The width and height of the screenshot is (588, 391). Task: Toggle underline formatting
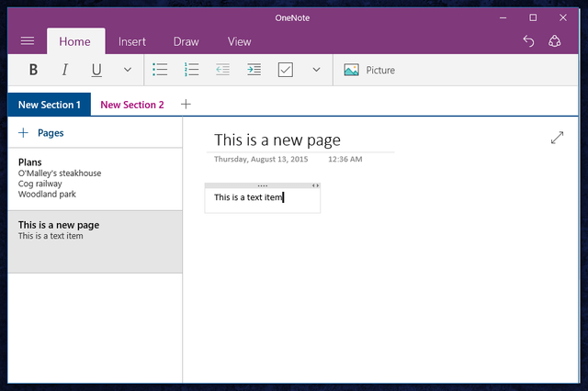(x=96, y=70)
